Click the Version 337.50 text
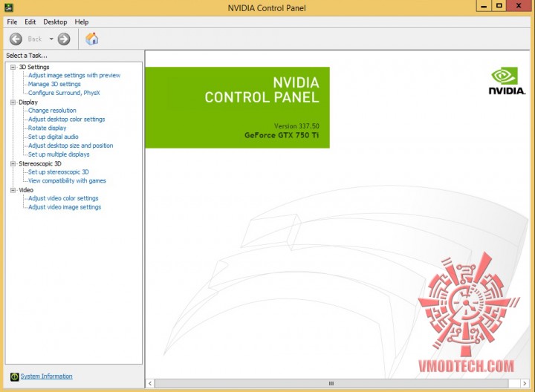This screenshot has height=392, width=535. (296, 126)
